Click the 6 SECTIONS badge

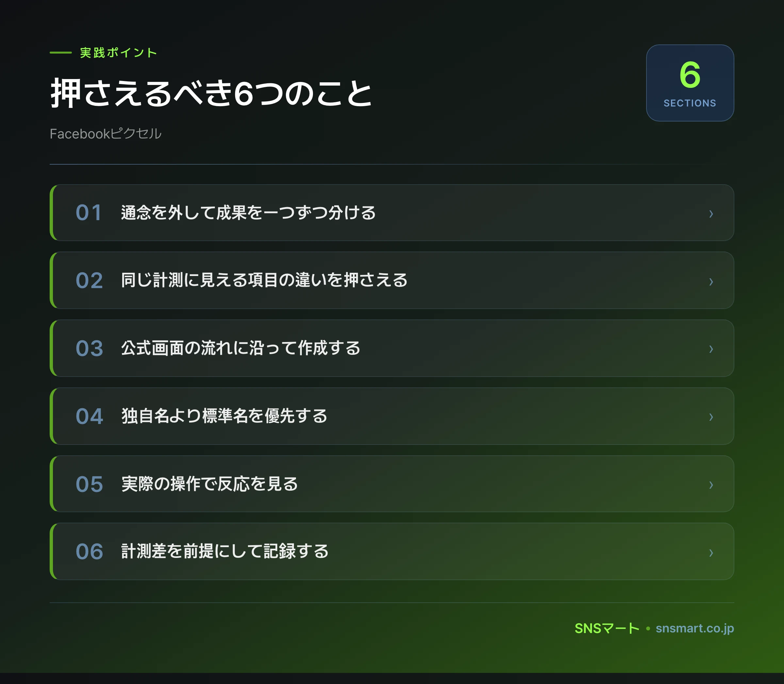(690, 83)
